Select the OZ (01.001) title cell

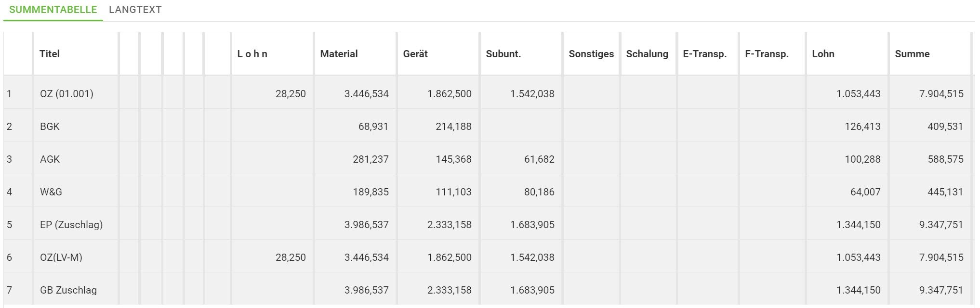66,94
